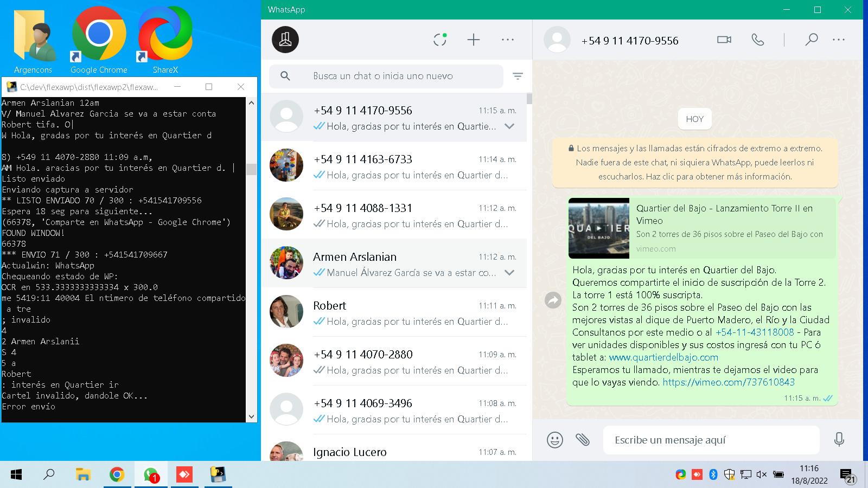Click the chat list scrollbar thumb
The image size is (868, 488).
[x=529, y=99]
